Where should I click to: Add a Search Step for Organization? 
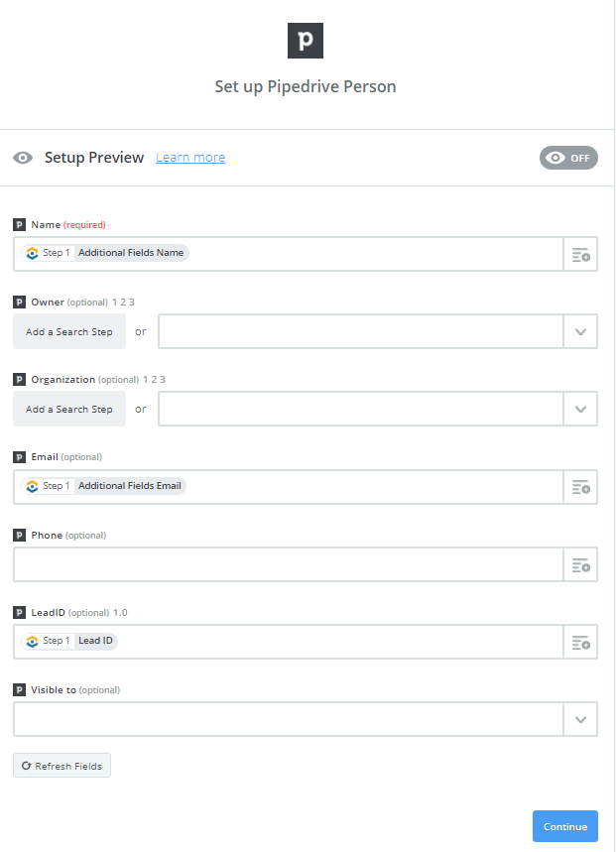[x=69, y=410]
